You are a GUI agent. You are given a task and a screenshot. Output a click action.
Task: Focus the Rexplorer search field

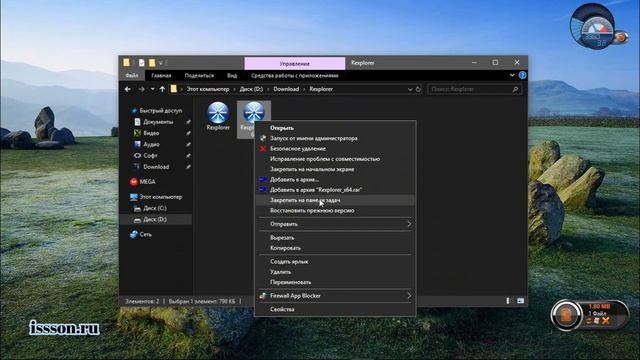(x=474, y=89)
